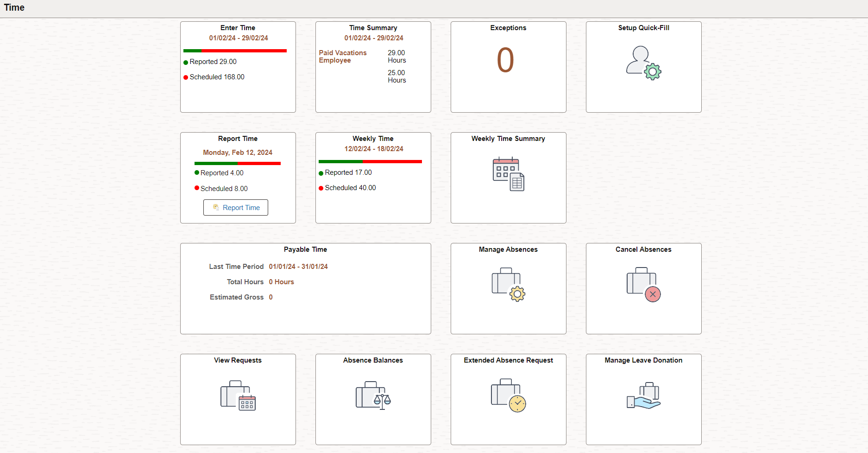This screenshot has height=453, width=868.
Task: Click Scheduled 40.00 text
Action: point(351,188)
